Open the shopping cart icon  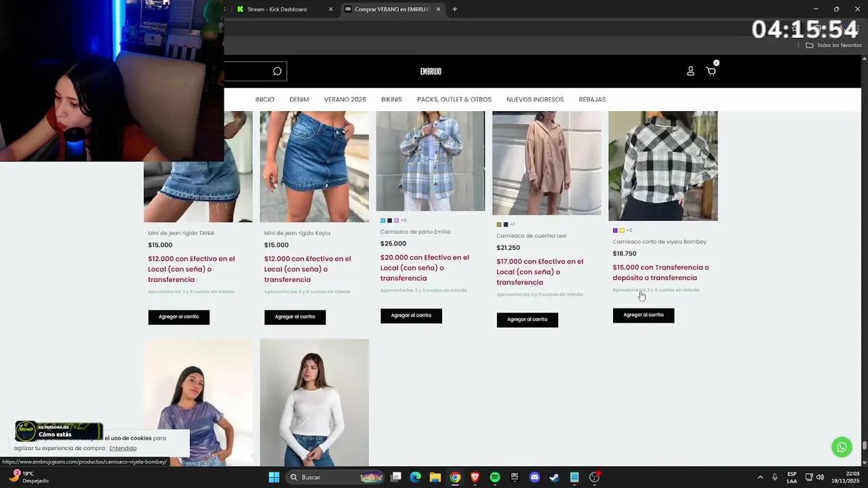711,71
